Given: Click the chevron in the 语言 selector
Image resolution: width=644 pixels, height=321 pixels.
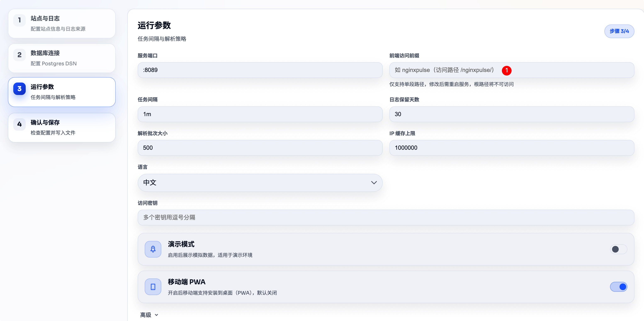Looking at the screenshot, I should 374,182.
